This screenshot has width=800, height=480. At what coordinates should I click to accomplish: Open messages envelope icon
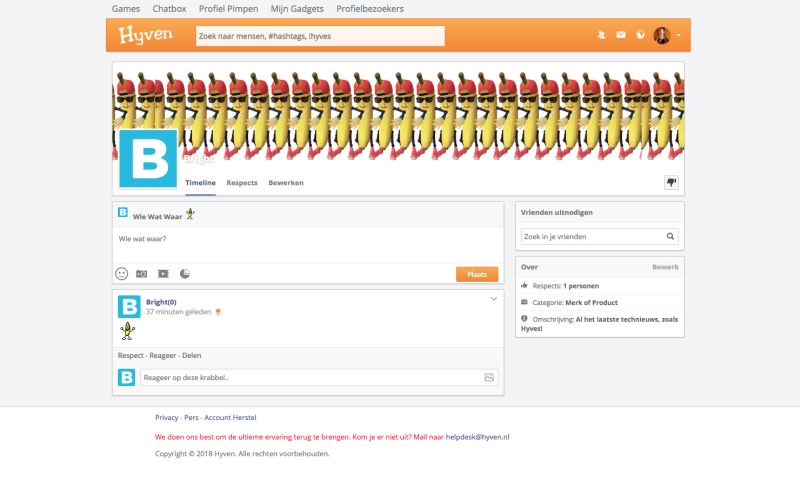pyautogui.click(x=620, y=35)
